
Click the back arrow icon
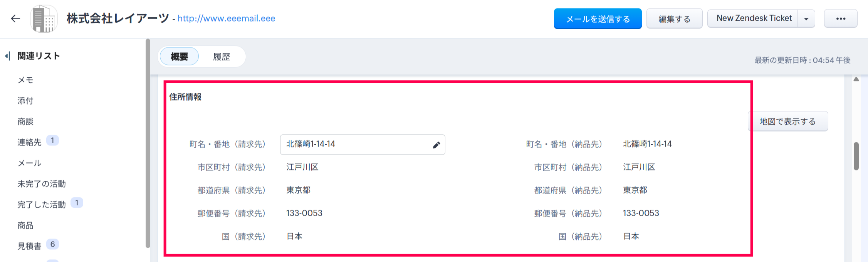(x=15, y=18)
